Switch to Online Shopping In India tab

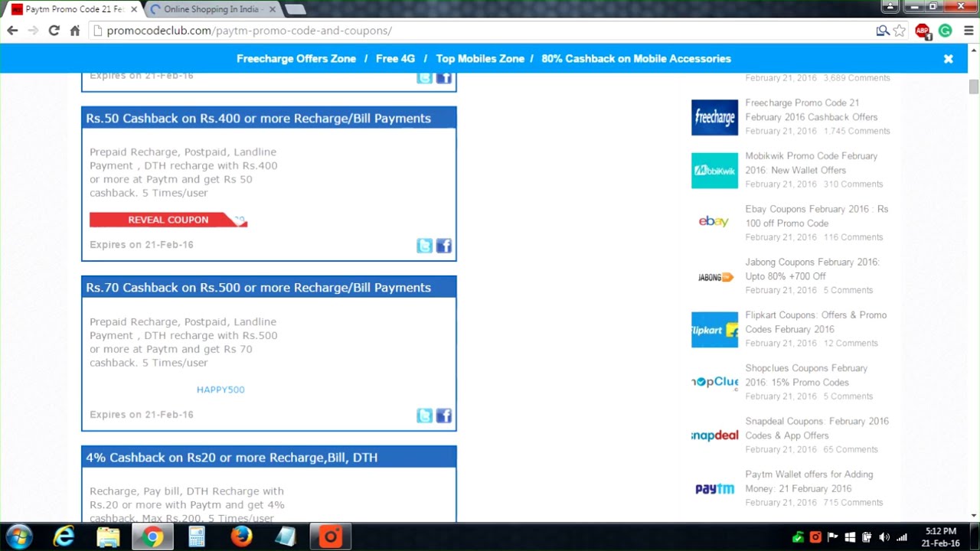pos(212,9)
